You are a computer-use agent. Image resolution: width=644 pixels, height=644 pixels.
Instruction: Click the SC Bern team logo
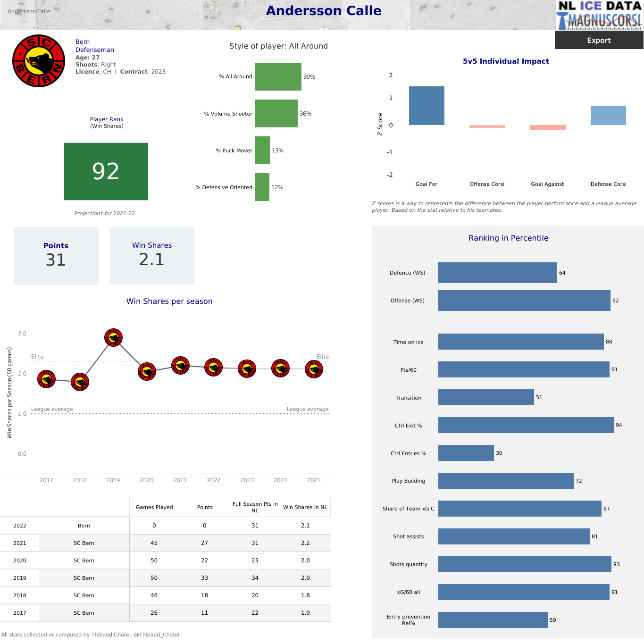click(39, 61)
